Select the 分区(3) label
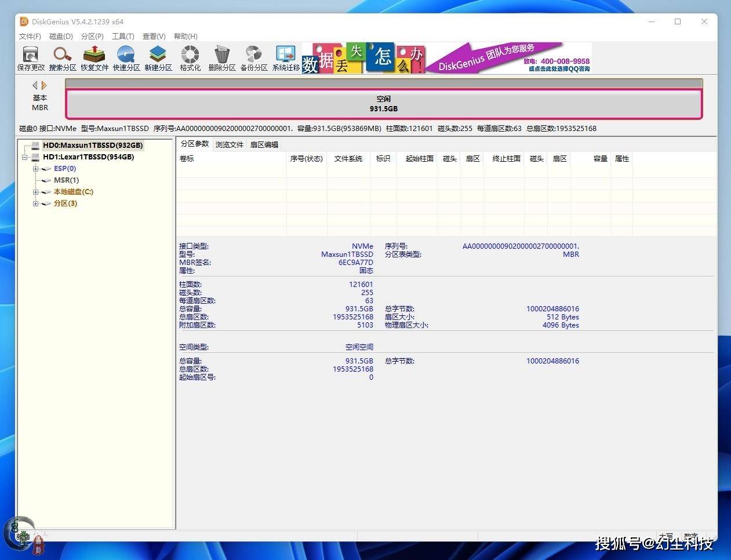The image size is (731, 560). (66, 203)
